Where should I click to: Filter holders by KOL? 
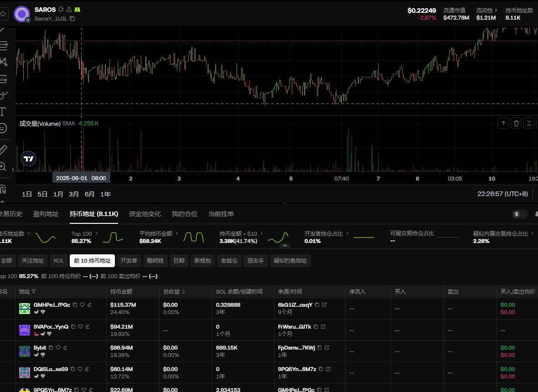pyautogui.click(x=59, y=261)
